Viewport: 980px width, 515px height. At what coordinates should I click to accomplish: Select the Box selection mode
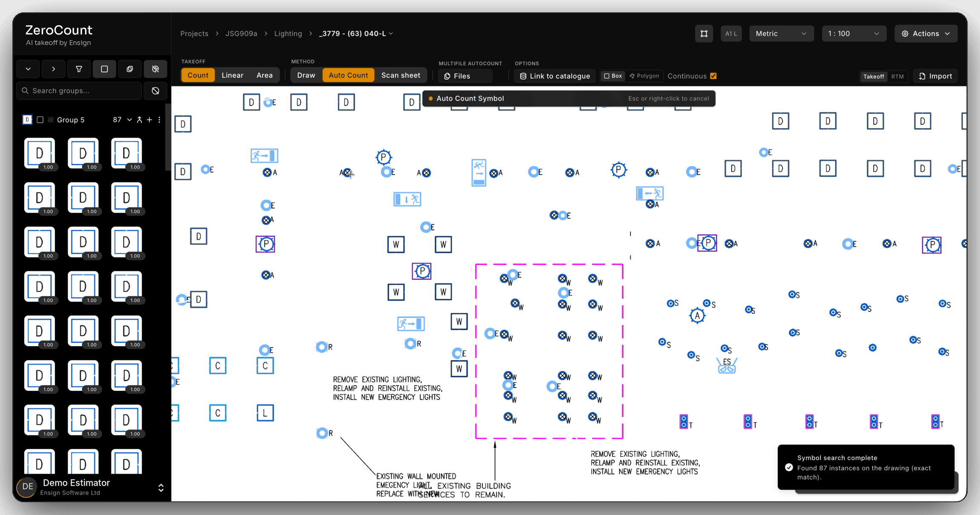coord(613,76)
